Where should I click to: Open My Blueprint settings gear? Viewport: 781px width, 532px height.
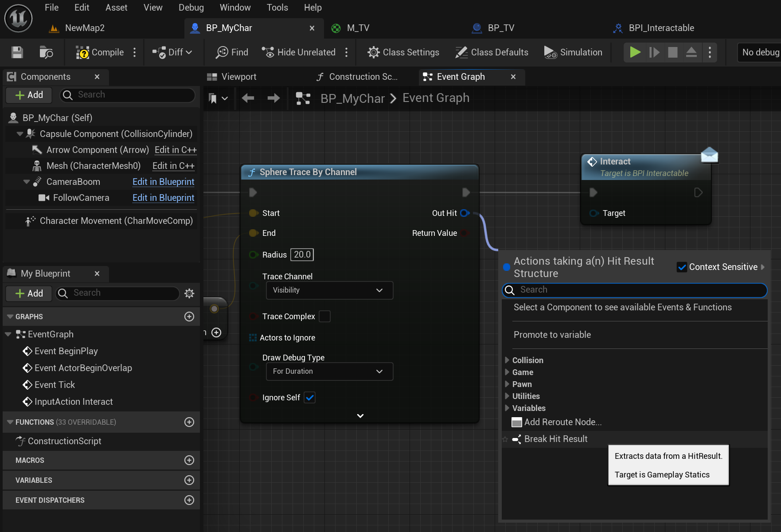tap(189, 293)
